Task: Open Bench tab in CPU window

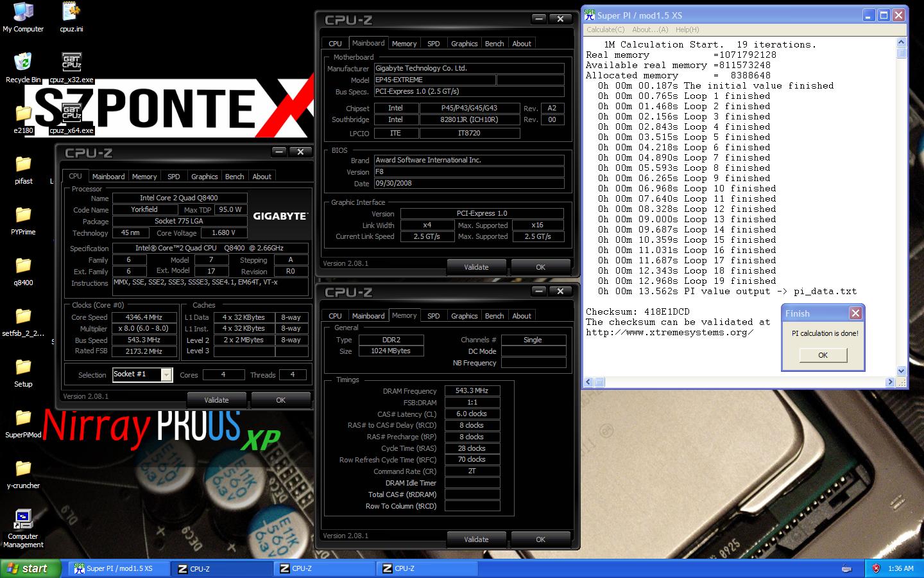Action: [x=234, y=177]
